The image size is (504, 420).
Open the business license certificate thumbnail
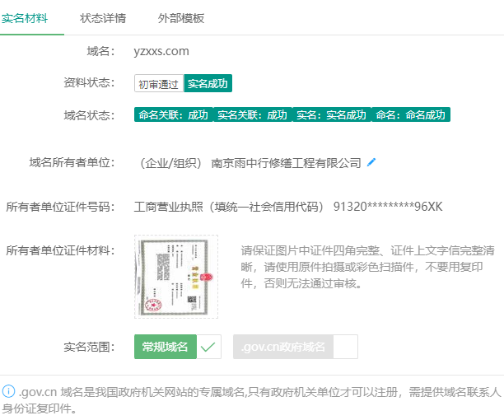point(176,276)
